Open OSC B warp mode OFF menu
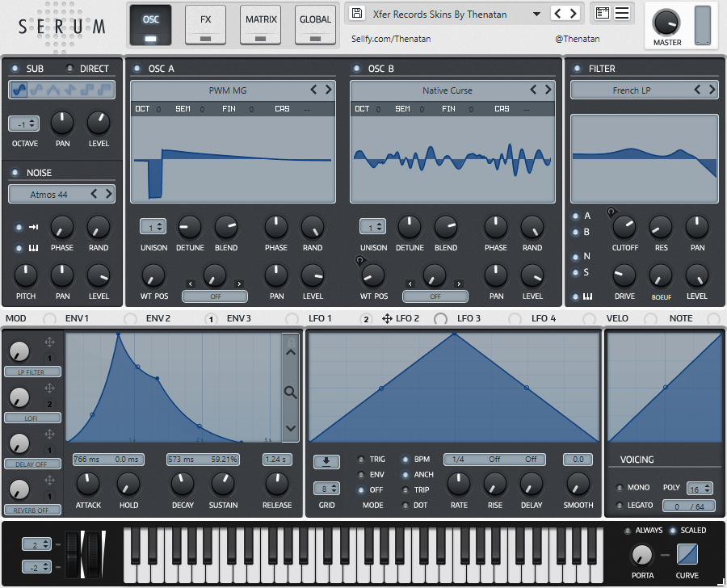Viewport: 727px width, 588px height. 435,296
